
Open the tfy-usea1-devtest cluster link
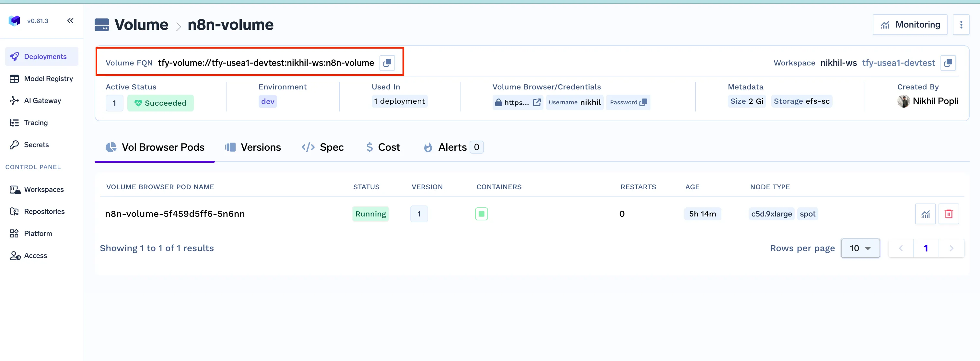pyautogui.click(x=898, y=63)
